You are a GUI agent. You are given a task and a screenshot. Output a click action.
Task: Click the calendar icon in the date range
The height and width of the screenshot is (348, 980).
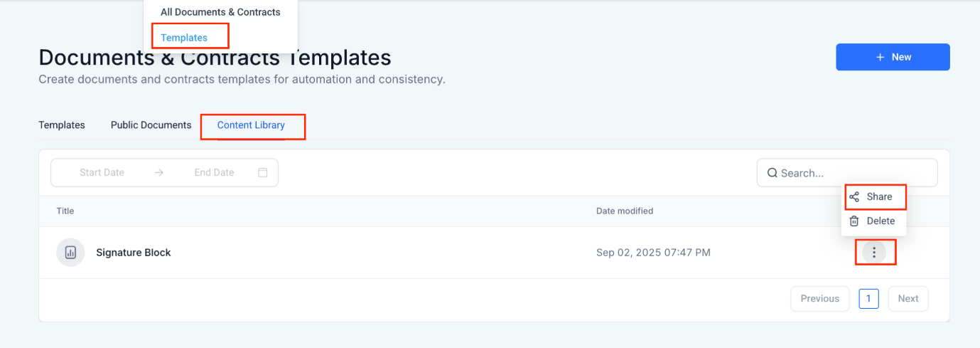(263, 172)
